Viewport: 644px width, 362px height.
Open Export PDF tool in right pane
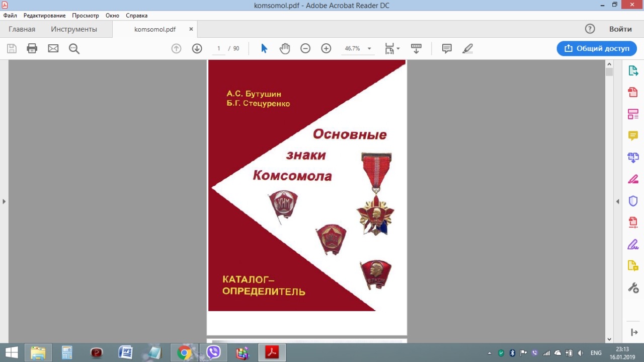coord(633,71)
